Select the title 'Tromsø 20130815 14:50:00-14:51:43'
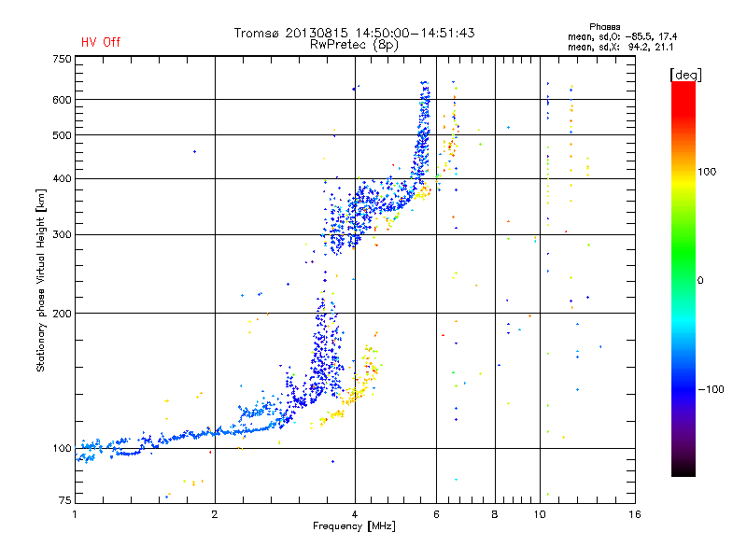Viewport: 747px width, 560px height. 354,33
